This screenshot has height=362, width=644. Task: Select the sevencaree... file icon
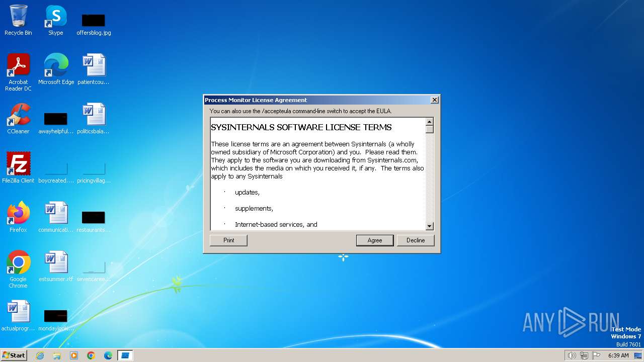94,270
